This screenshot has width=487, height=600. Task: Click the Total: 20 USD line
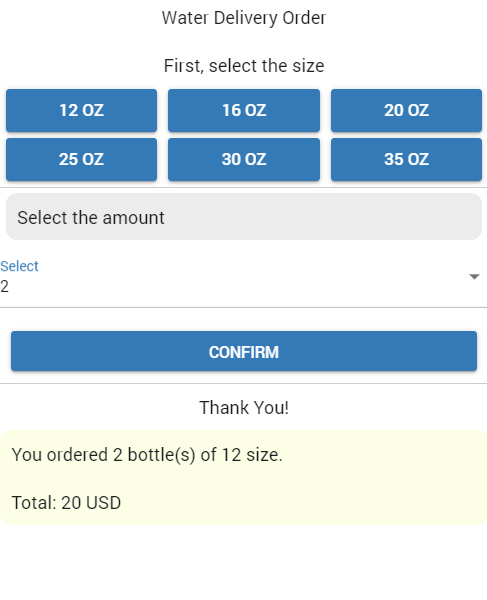point(66,503)
